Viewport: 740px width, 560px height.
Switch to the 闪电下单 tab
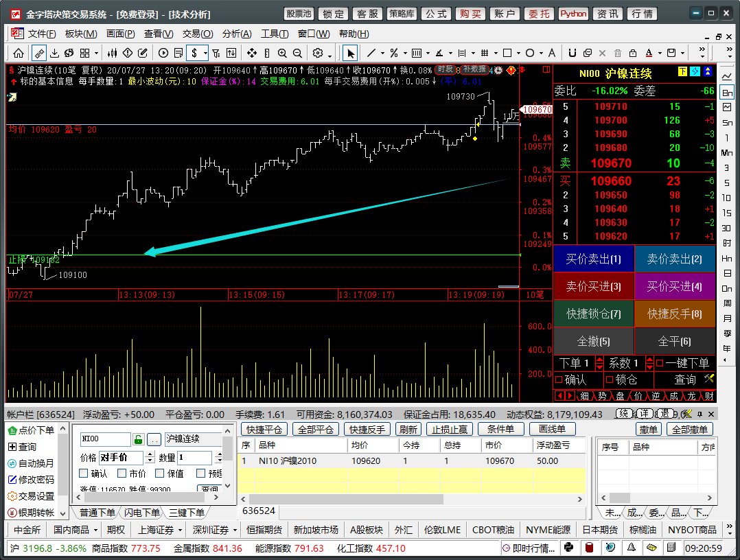point(141,513)
